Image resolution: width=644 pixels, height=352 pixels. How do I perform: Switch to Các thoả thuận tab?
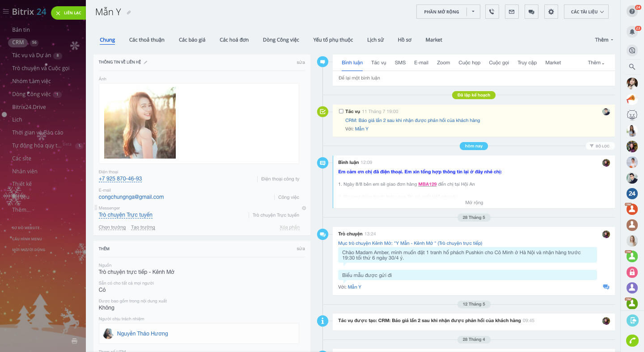click(147, 40)
